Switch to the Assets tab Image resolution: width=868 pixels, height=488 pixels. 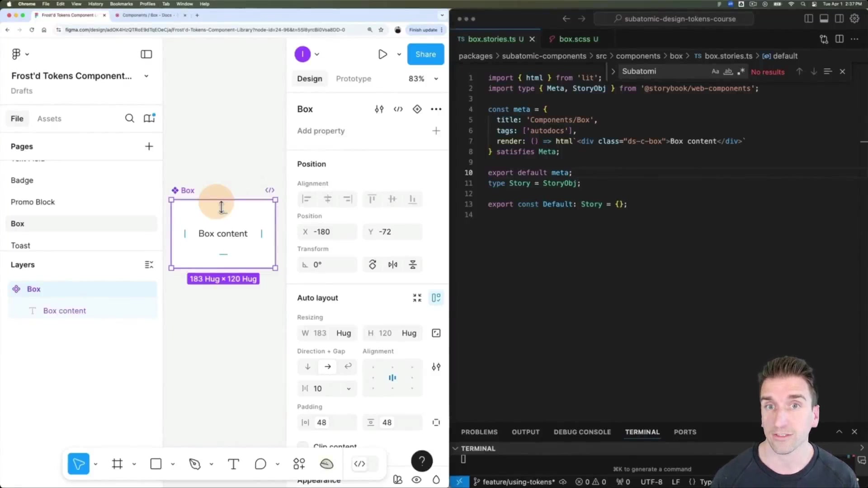49,119
